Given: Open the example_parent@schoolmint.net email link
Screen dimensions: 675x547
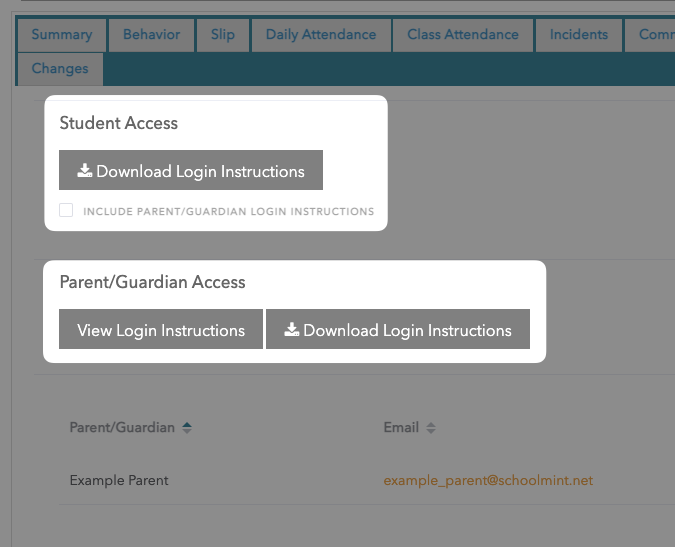Looking at the screenshot, I should [x=488, y=481].
